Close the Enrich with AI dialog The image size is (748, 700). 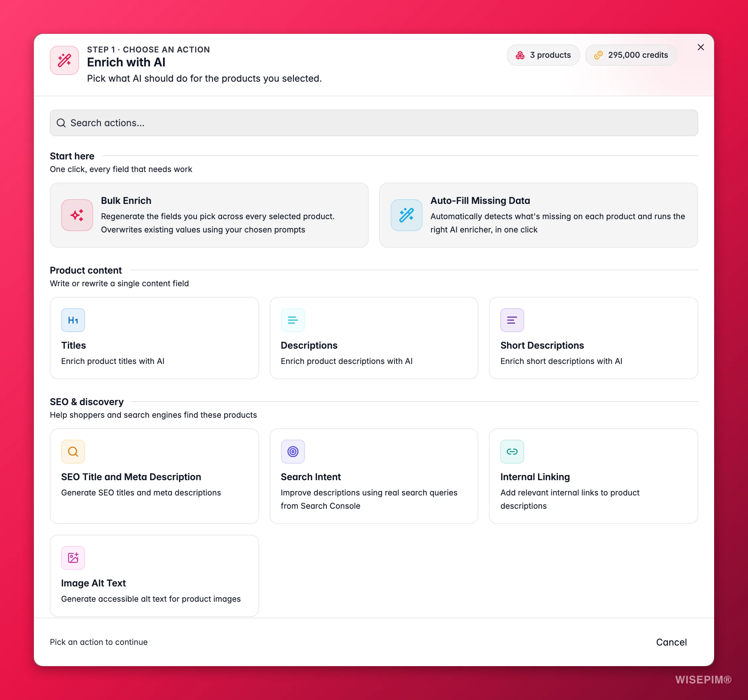click(x=701, y=47)
